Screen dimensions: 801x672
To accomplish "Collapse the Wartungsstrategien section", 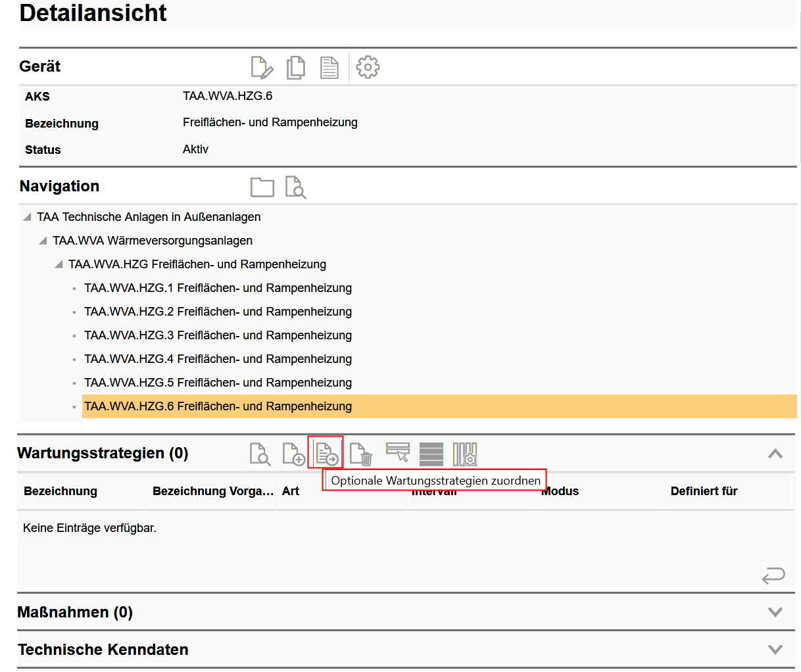I will [775, 453].
